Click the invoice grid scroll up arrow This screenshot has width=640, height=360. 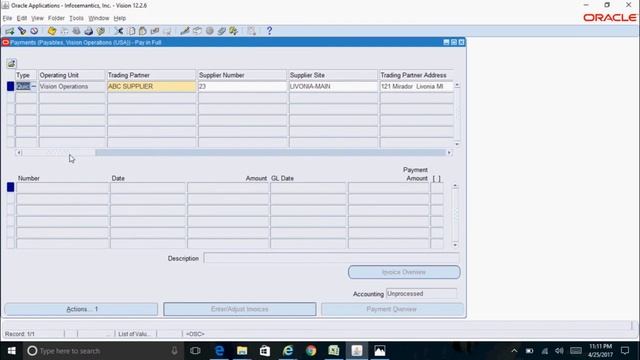(455, 186)
